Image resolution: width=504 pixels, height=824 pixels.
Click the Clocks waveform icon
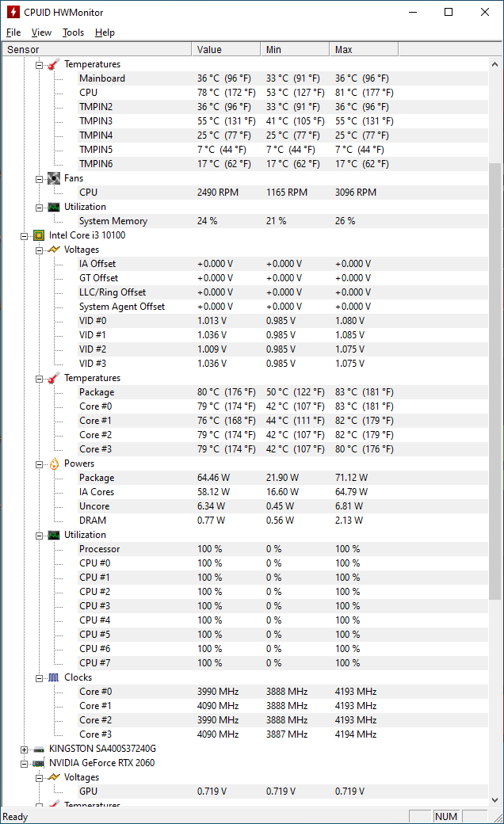[54, 677]
